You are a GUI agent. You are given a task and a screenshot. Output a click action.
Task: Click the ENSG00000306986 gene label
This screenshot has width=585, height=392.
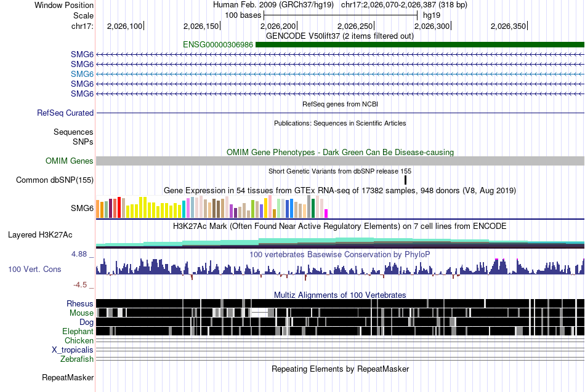218,45
